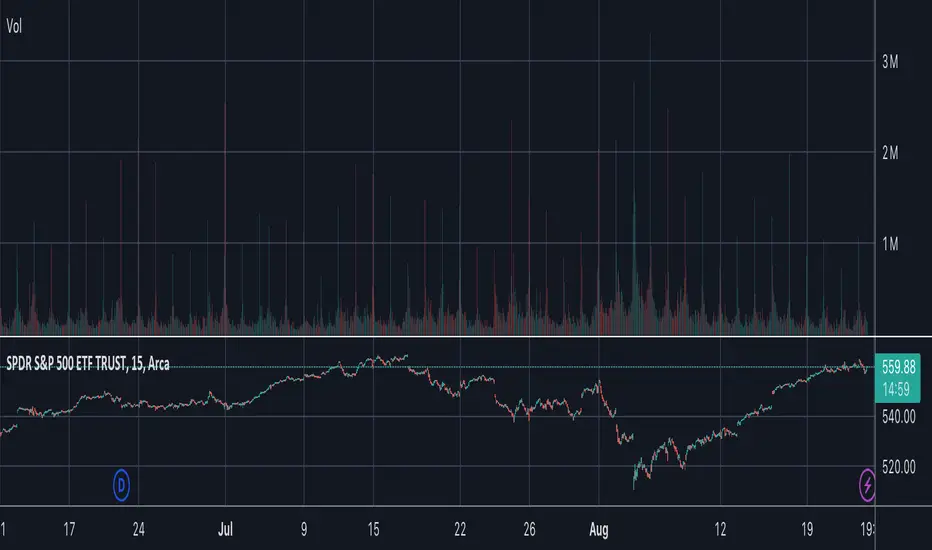Screen dimensions: 932x550
Task: Click the 3 M volume axis label
Action: point(890,61)
